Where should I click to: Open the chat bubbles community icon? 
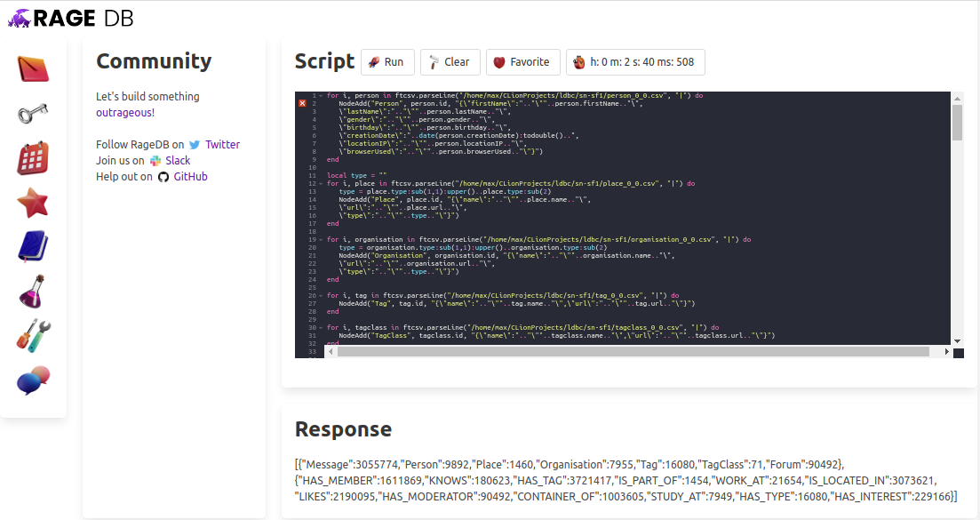pos(33,380)
